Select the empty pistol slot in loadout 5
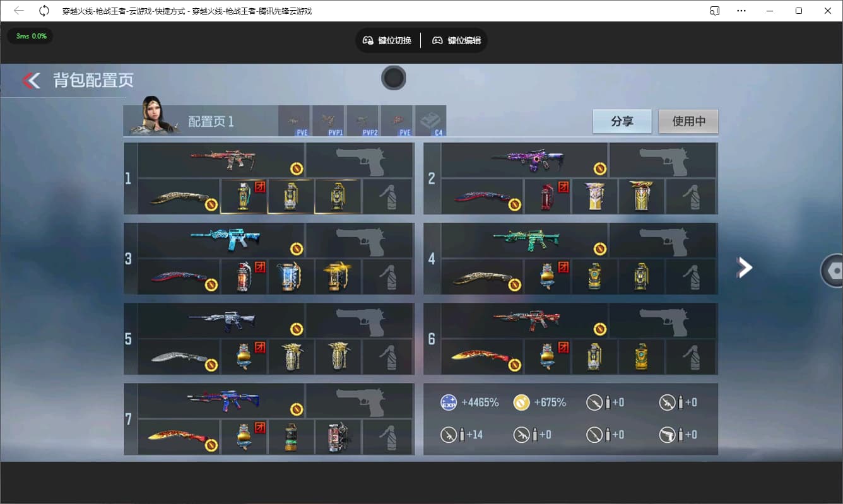 [x=359, y=320]
